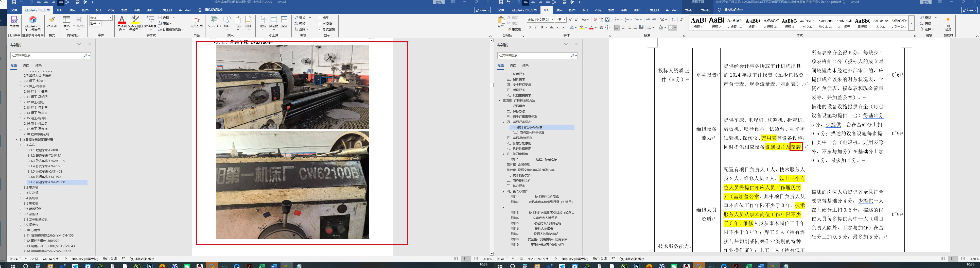Save document via left window quick-access icon
The height and width of the screenshot is (268, 980).
[x=14, y=2]
